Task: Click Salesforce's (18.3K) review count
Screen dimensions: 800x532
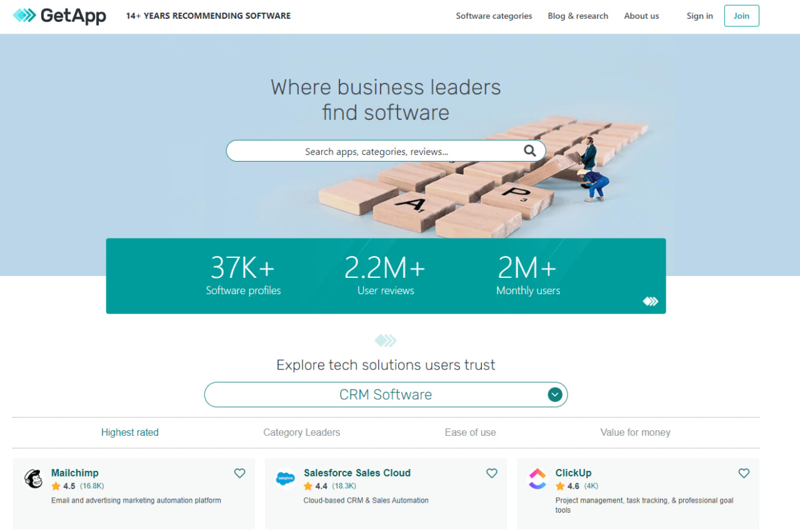Action: [x=344, y=486]
